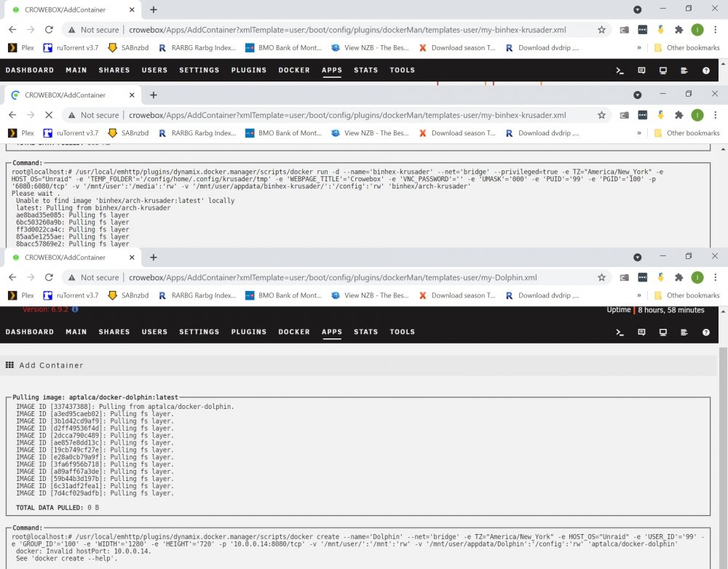This screenshot has height=569, width=728.
Task: Open the Plex bookmark in the top window
Action: tap(21, 48)
